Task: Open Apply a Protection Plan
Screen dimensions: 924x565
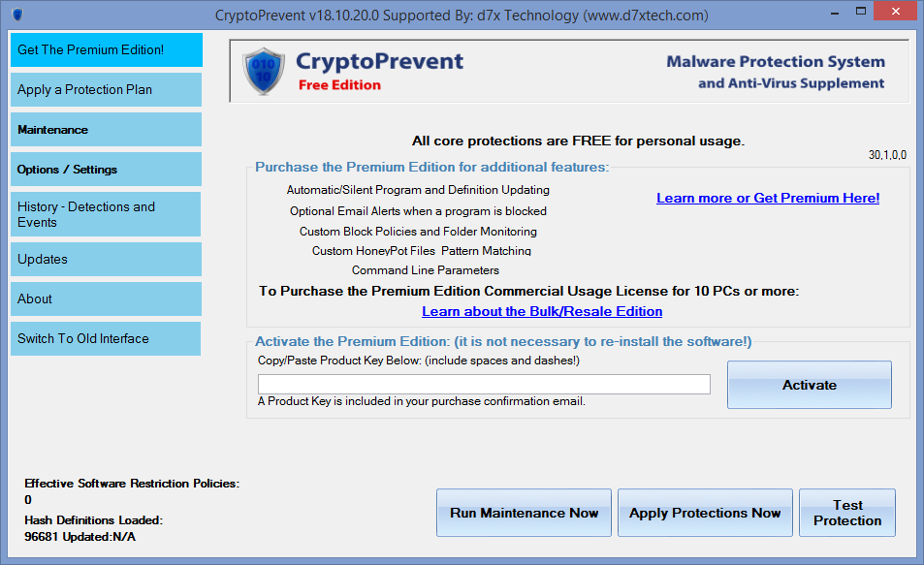Action: tap(106, 89)
